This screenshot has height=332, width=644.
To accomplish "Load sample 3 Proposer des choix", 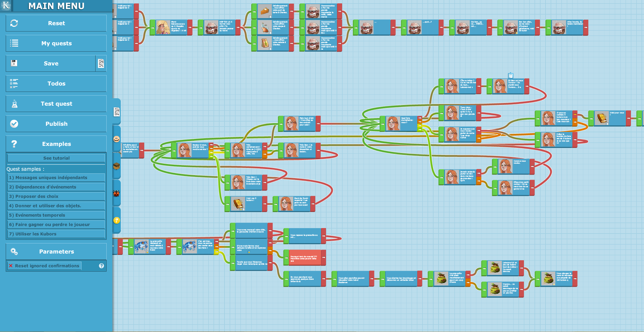I will [x=56, y=196].
